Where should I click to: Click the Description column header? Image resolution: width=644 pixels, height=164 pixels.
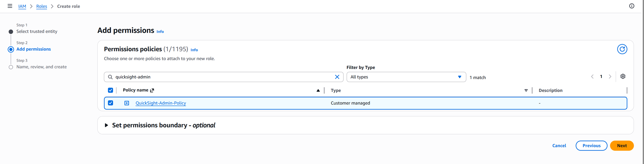[x=550, y=90]
